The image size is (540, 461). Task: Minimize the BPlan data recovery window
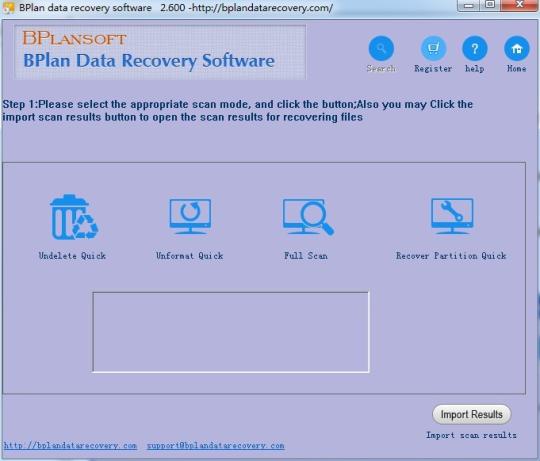click(x=468, y=5)
